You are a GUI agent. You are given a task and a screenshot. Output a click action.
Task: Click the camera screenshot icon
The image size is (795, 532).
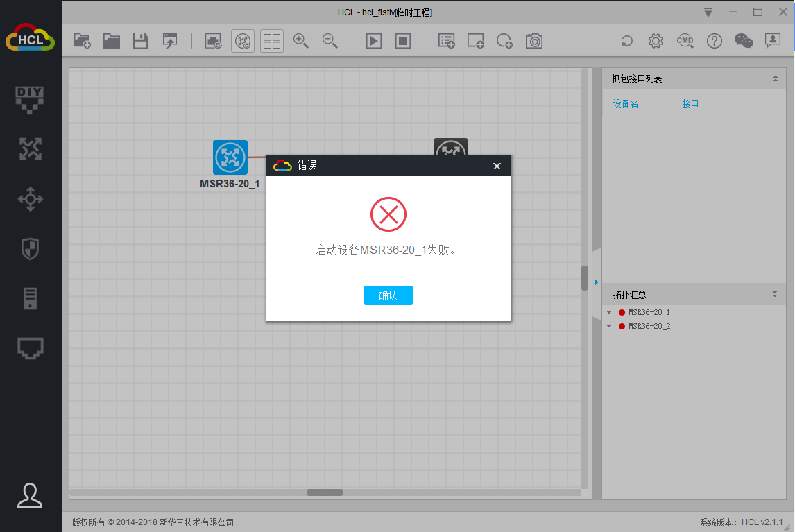(x=533, y=41)
